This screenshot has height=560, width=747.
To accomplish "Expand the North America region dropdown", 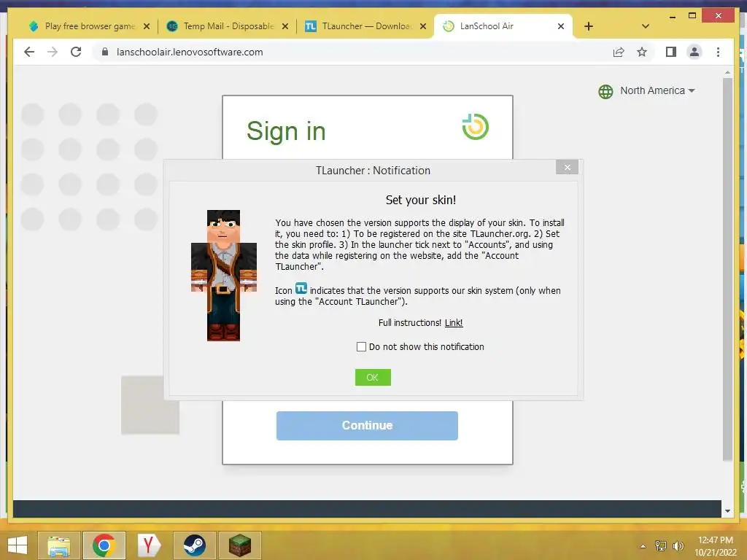I will point(657,90).
